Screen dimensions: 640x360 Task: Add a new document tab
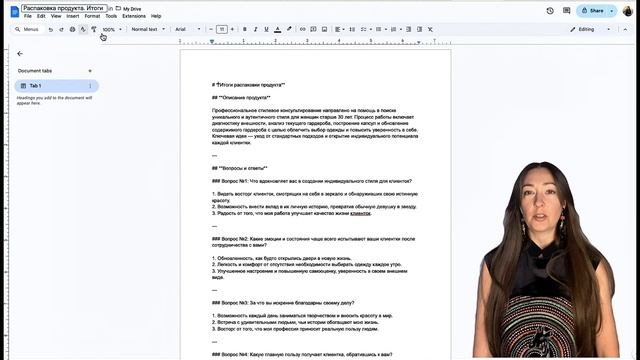click(90, 71)
